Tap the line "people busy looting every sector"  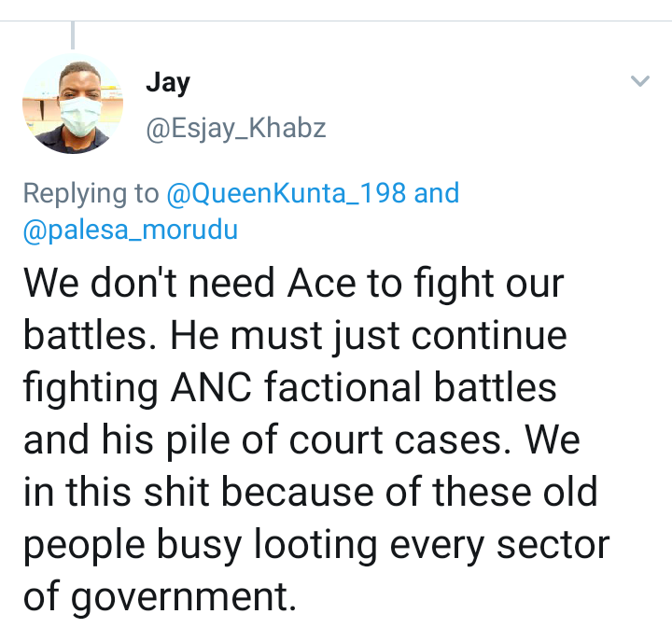point(316,544)
